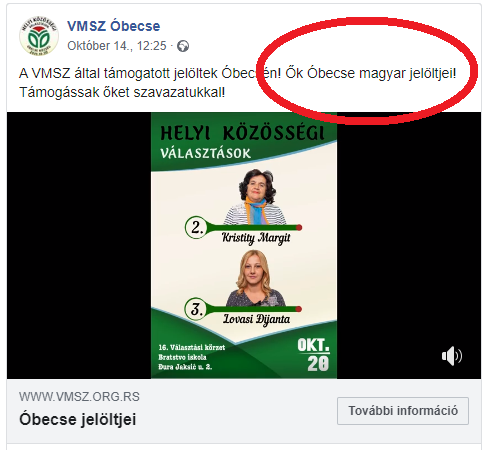490x450 pixels.
Task: Click the number 2 circle badge
Action: (196, 227)
